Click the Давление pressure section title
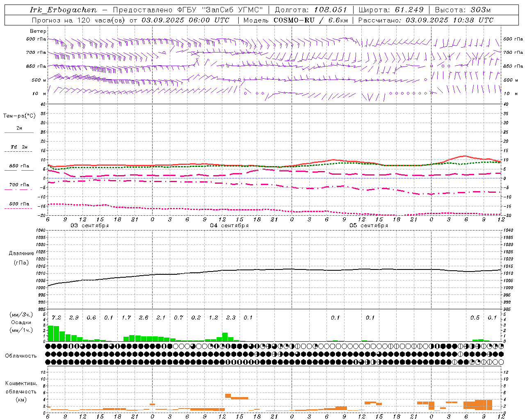 [x=21, y=253]
